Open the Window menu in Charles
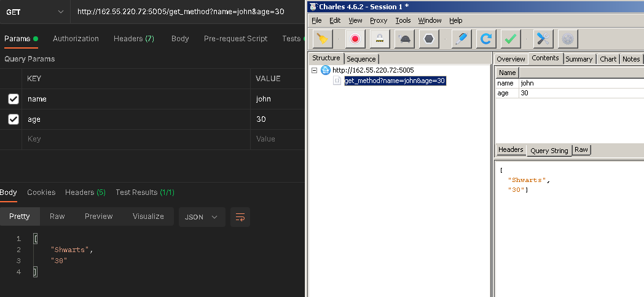The image size is (644, 297). 430,20
